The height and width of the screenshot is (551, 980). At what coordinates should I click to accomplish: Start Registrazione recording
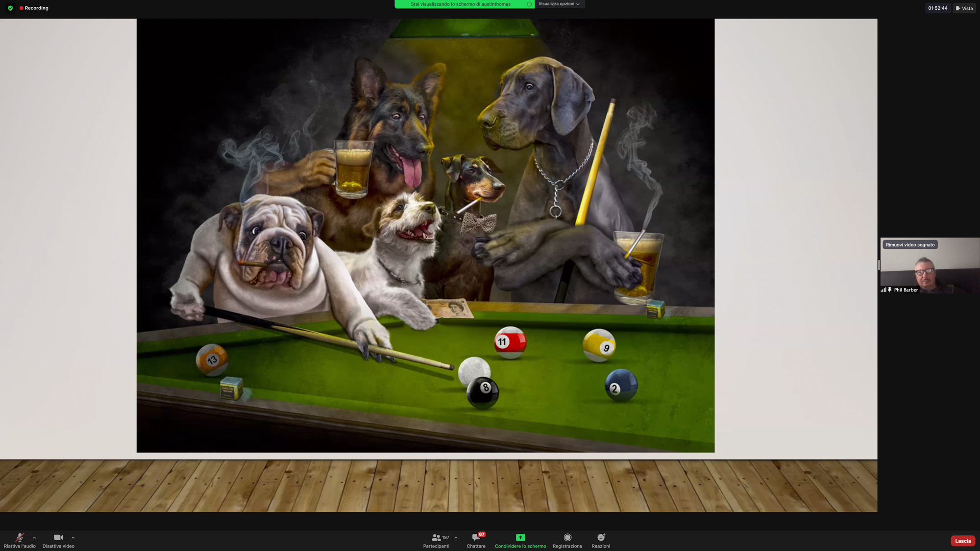point(567,540)
